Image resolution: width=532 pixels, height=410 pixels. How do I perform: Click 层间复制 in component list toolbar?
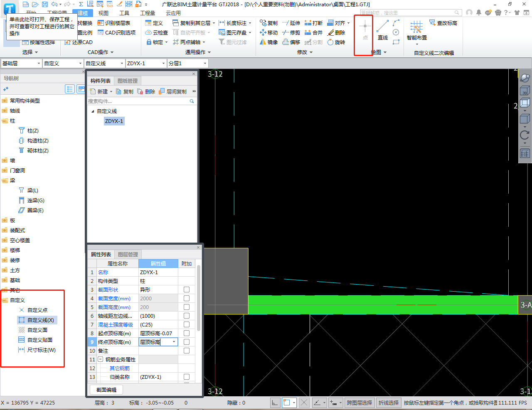coord(173,91)
